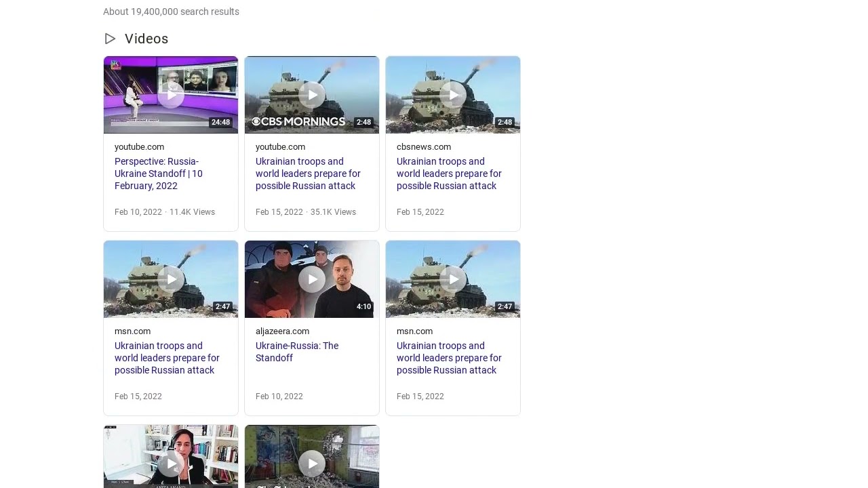Click 'Feb 15, 2022' under cbsnews.com video
Screen dimensions: 868x488
pos(420,212)
